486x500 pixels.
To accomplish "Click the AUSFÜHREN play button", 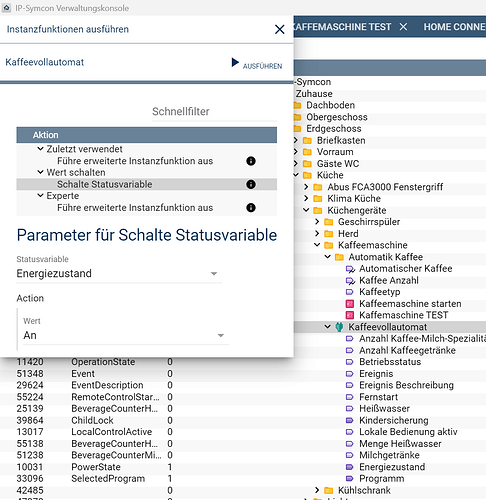I will click(257, 63).
